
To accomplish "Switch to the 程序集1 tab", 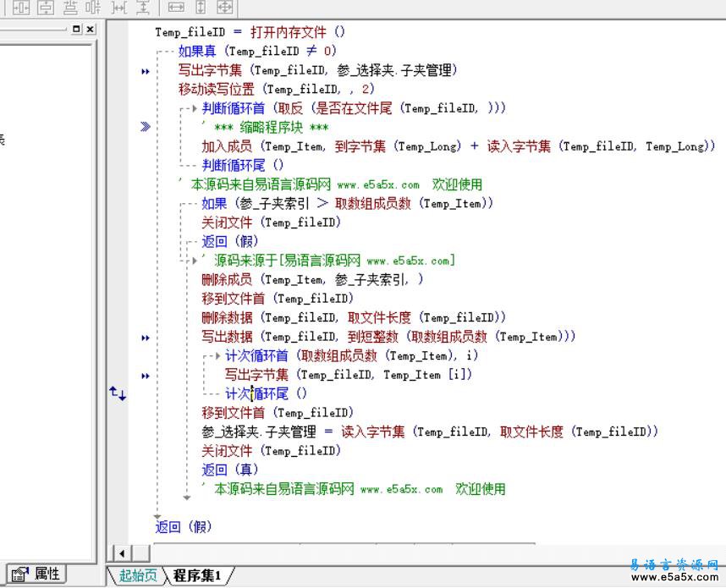I will (197, 575).
